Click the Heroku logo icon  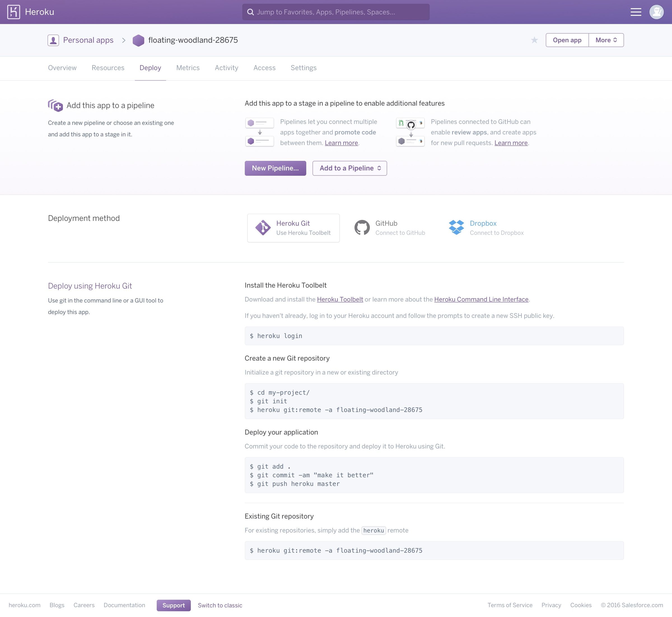click(x=14, y=12)
